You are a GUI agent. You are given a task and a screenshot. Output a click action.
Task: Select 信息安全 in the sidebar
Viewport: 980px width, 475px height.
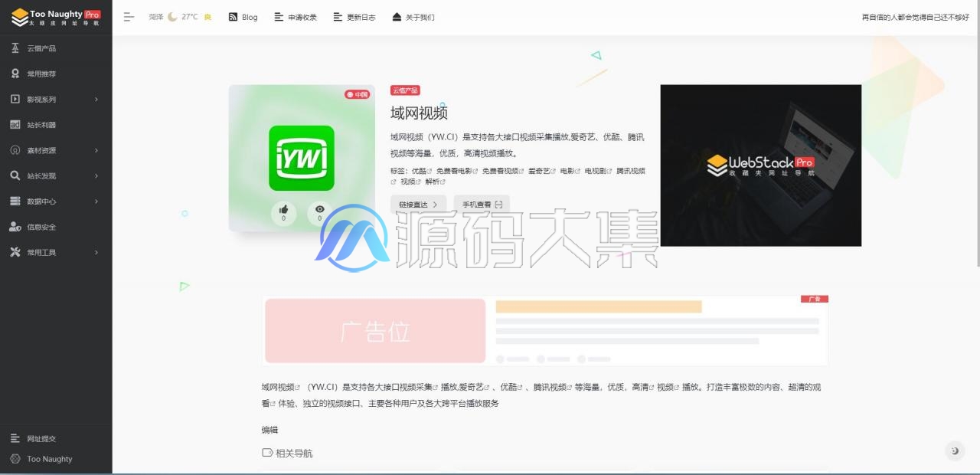pos(41,227)
